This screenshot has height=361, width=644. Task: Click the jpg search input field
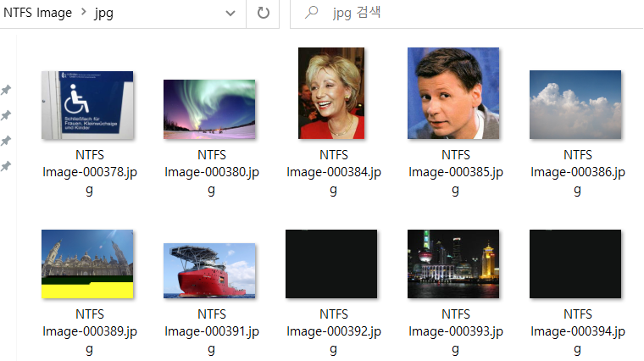click(466, 14)
